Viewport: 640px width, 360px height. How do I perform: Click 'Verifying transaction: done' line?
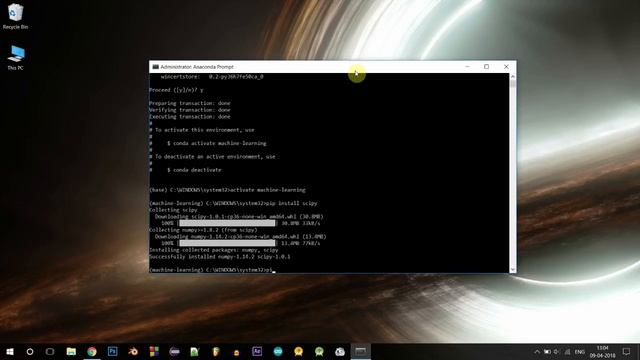(190, 110)
